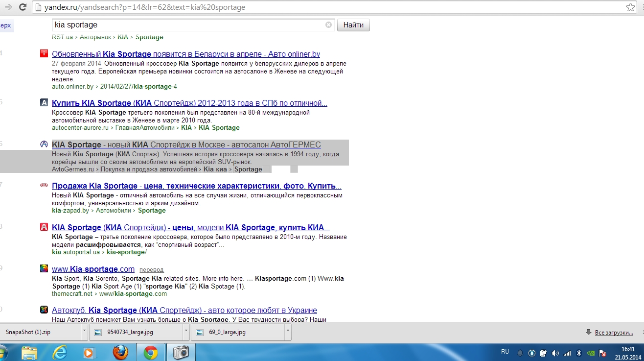Image resolution: width=644 pixels, height=361 pixels.
Task: Open the АвтоГЕРМЕС KIA Sportage result
Action: 186,144
